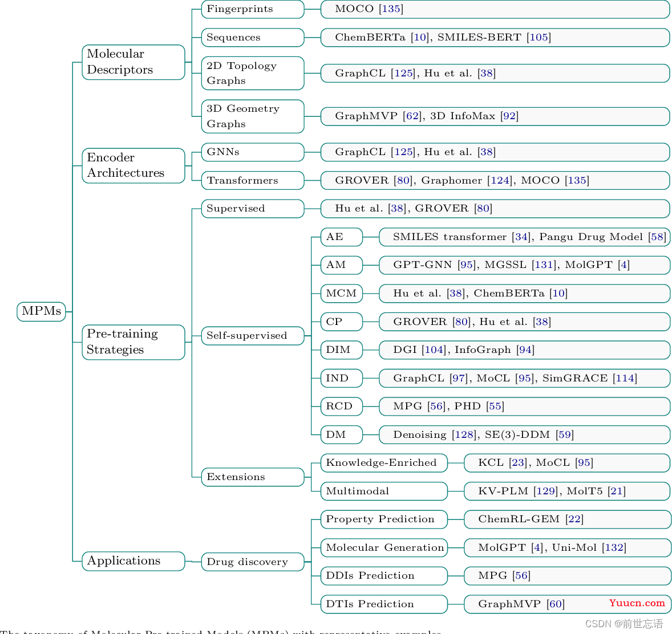Select the Supervised box
The height and width of the screenshot is (634, 672).
click(253, 209)
